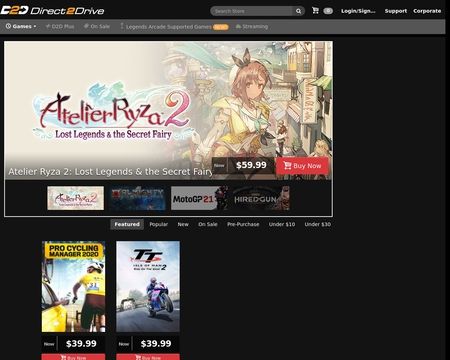Click Buy Now for Atelier Ryza 2

pos(302,165)
